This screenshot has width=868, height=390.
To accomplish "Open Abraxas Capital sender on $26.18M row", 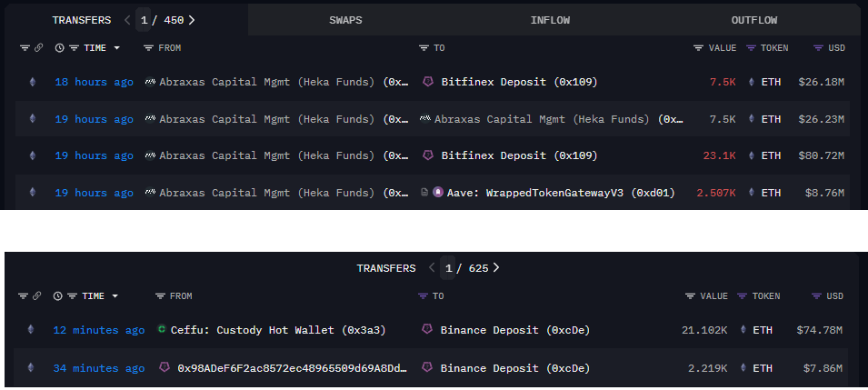I will (x=284, y=82).
